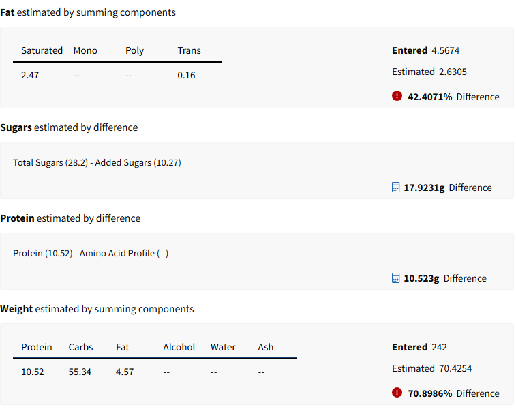Viewport: 516px width, 420px height.
Task: Click the Trans fat value 0.16
Action: coord(186,76)
